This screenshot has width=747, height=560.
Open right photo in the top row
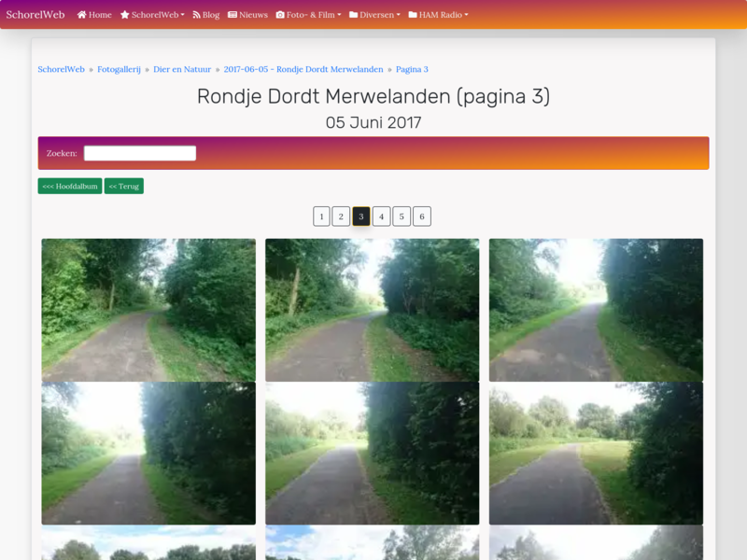[x=596, y=310]
